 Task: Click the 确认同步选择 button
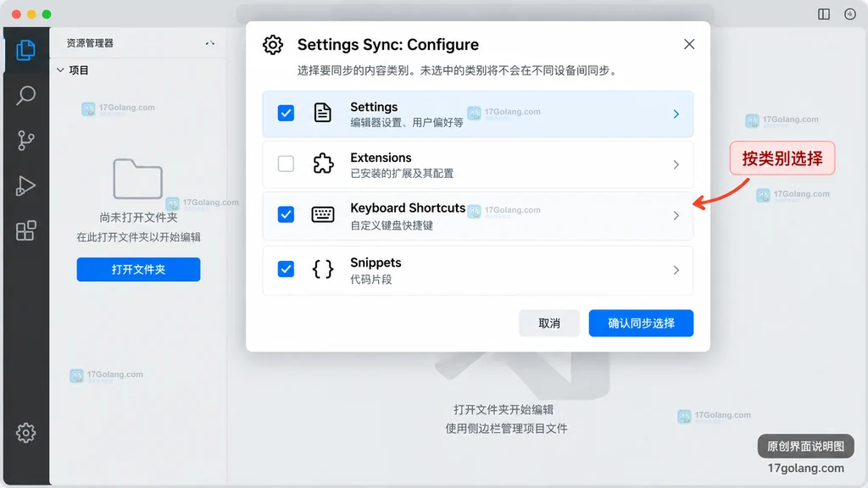[641, 323]
